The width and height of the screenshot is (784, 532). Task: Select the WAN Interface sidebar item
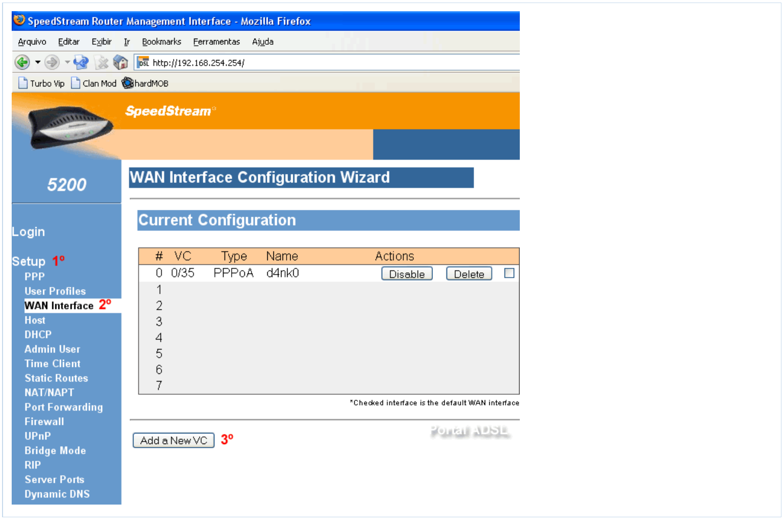[59, 306]
